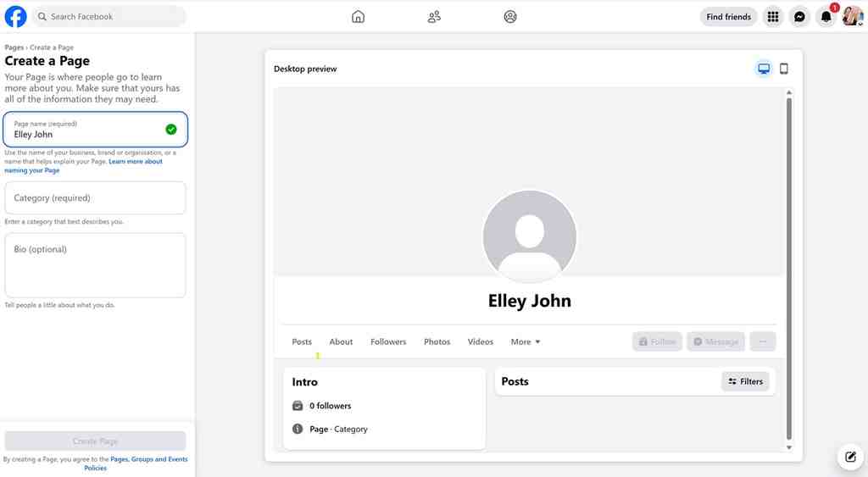
Task: Open the Friends icon in the top bar
Action: (x=434, y=17)
